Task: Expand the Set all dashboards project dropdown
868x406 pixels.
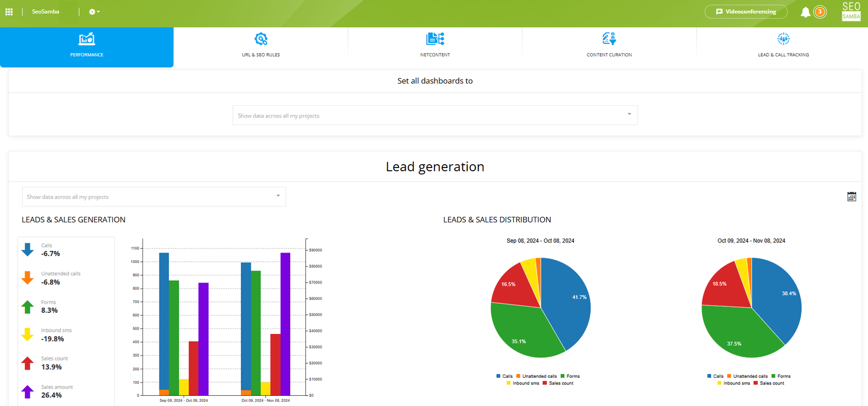Action: click(x=435, y=115)
